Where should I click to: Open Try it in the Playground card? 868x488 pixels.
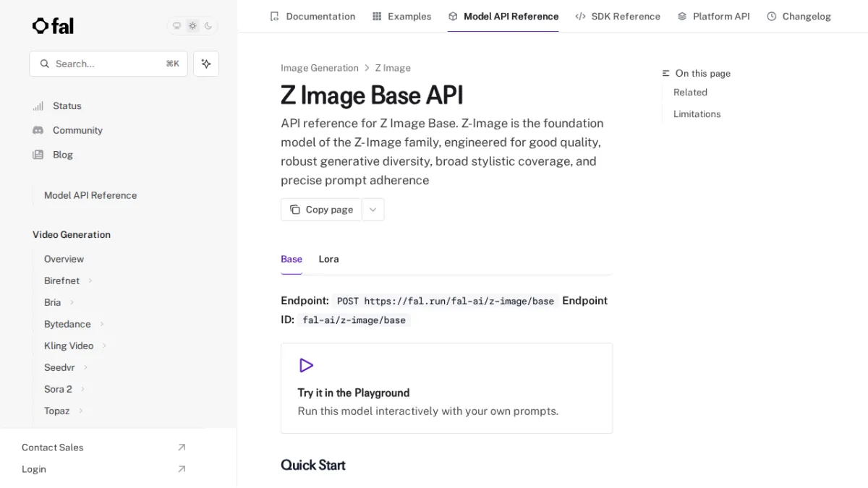click(x=446, y=388)
